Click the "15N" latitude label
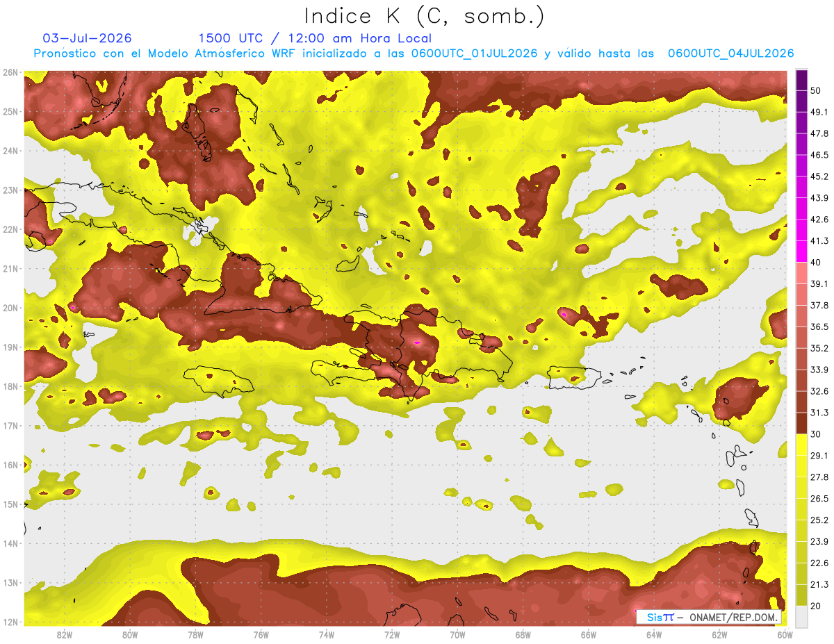 click(10, 504)
